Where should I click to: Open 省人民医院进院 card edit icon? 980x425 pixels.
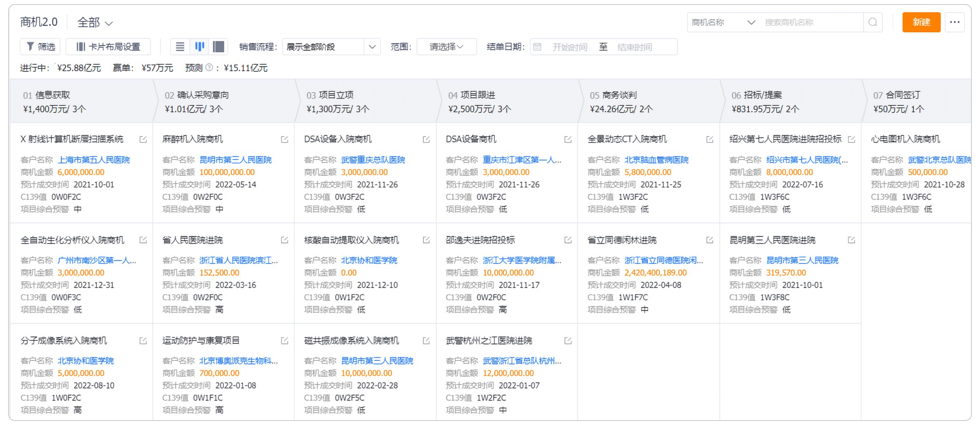(285, 240)
